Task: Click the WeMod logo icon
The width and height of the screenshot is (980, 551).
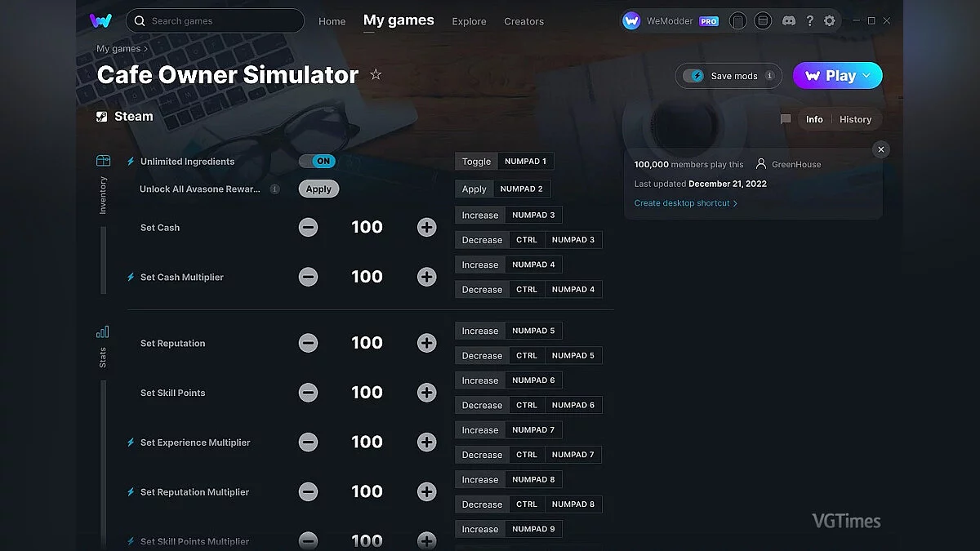Action: point(101,20)
